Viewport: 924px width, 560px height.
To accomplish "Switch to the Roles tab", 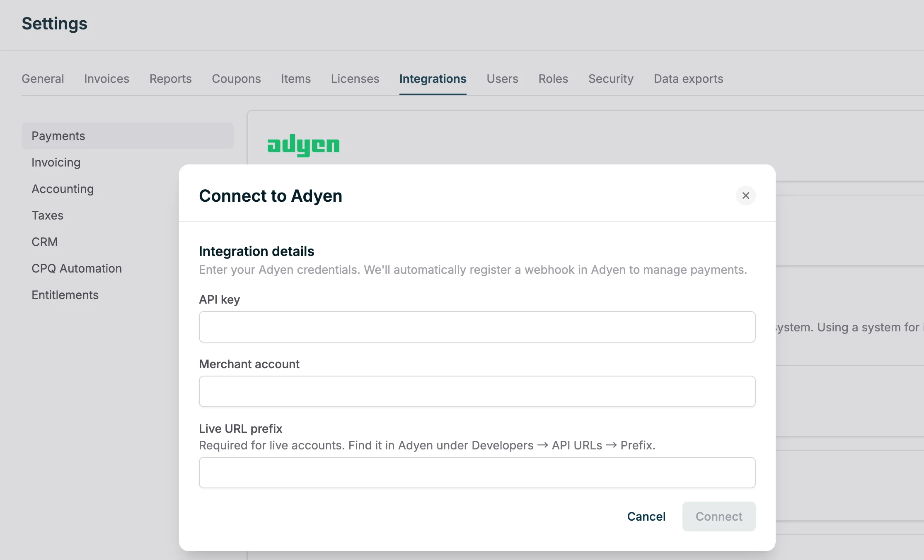I will (553, 79).
